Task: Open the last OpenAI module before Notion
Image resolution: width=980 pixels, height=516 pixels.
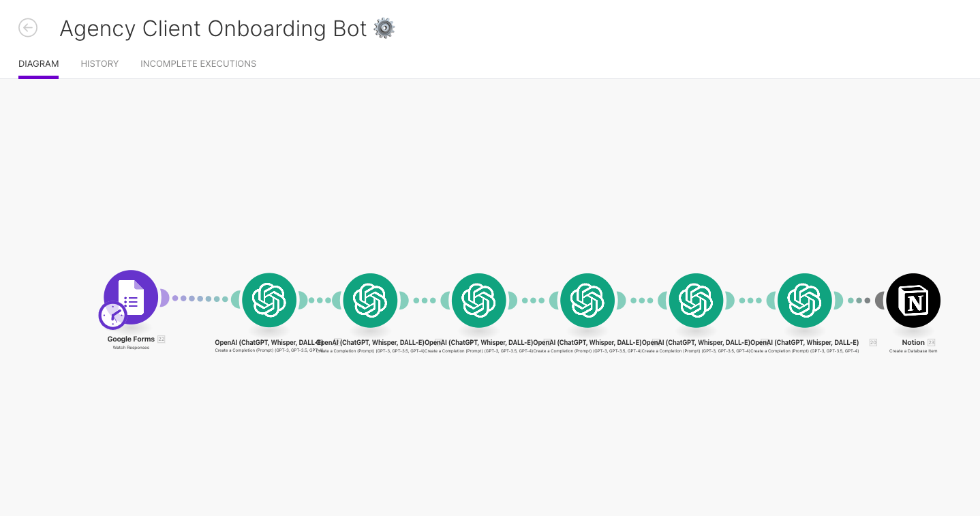Action: tap(804, 300)
